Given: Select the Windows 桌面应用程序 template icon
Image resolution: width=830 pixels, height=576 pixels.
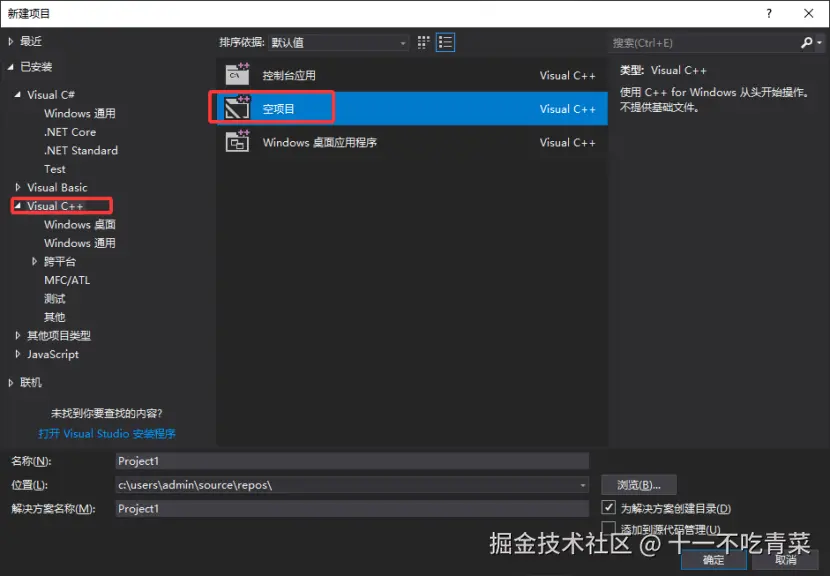Looking at the screenshot, I should pyautogui.click(x=239, y=142).
